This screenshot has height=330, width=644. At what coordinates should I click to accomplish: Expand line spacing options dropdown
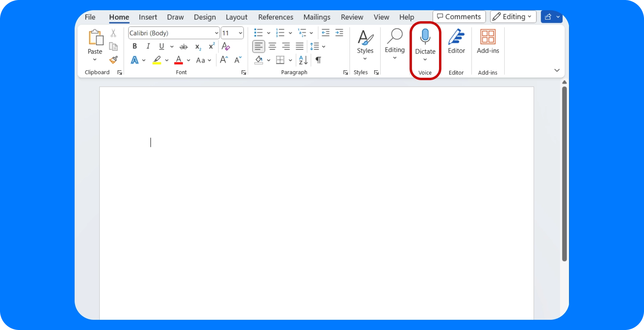(324, 47)
